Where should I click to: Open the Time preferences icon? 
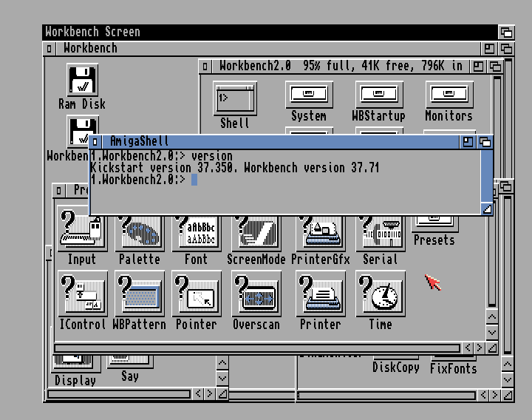point(380,294)
